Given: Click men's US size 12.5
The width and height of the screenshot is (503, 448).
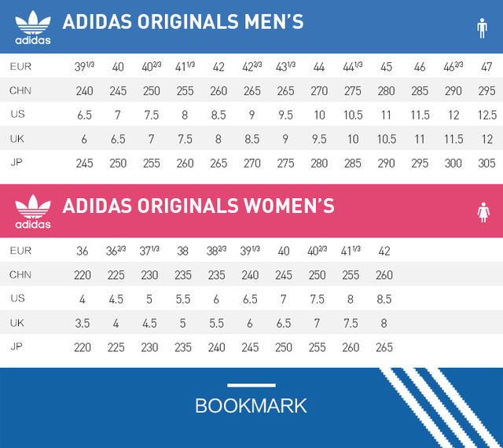Looking at the screenshot, I should point(487,115).
